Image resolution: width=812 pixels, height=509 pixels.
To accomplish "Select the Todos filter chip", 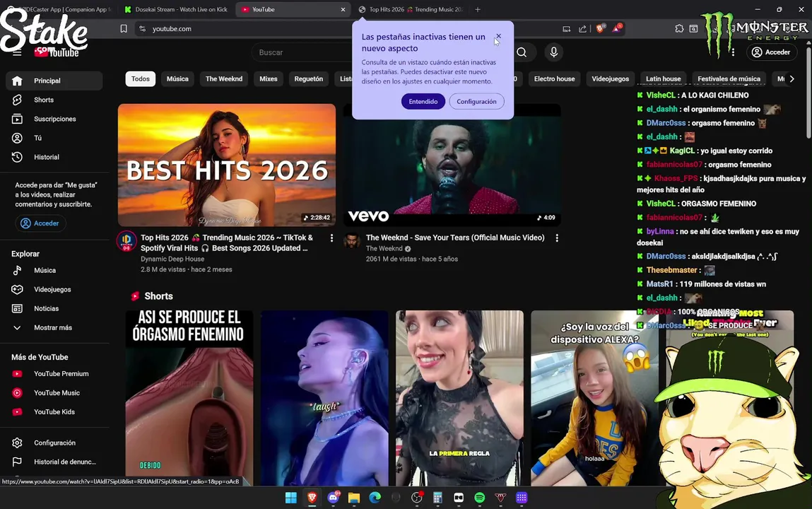I will [141, 78].
